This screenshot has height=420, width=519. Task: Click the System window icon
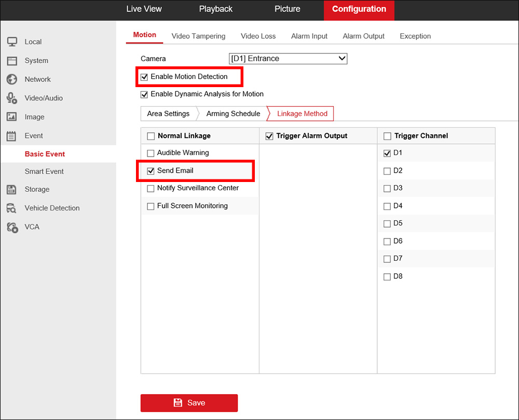[12, 61]
